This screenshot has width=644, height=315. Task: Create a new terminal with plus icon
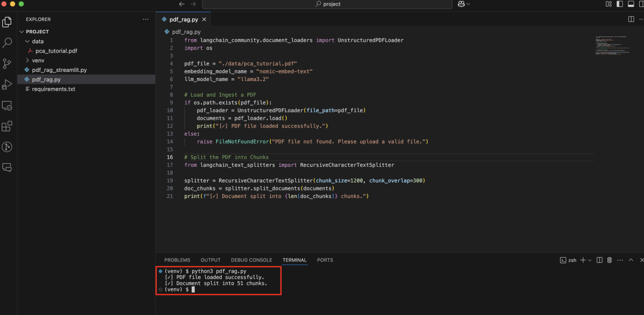pyautogui.click(x=583, y=260)
